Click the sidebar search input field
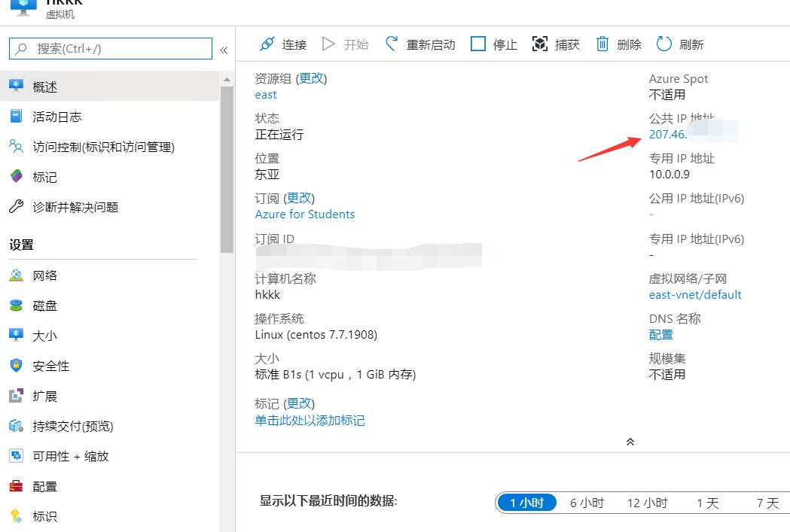Viewport: 790px width, 532px height. click(x=111, y=49)
